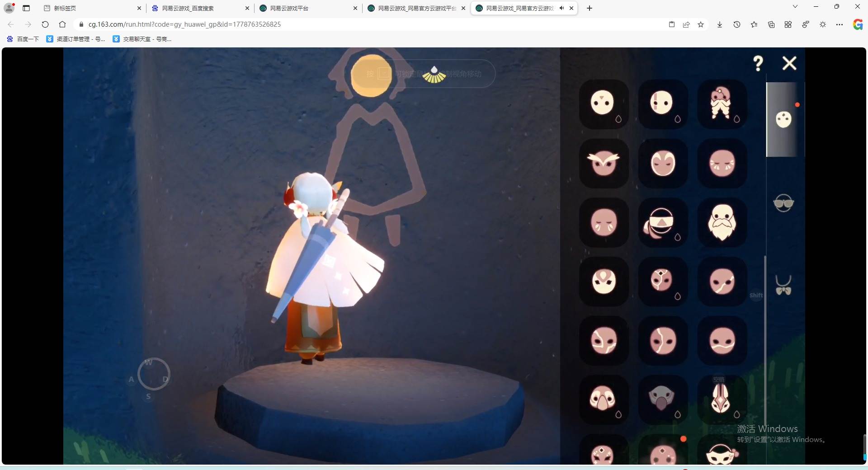Bookmark this page with the star icon

(x=701, y=24)
